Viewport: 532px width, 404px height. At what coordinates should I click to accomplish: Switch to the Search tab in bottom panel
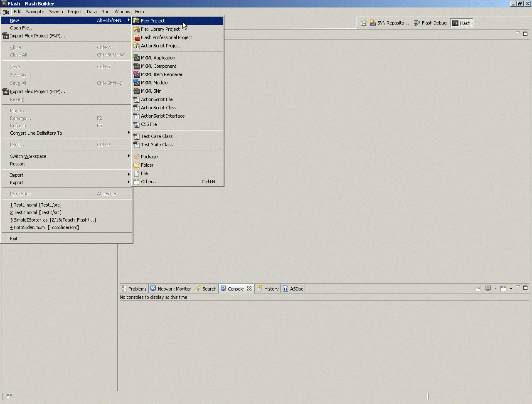point(206,289)
